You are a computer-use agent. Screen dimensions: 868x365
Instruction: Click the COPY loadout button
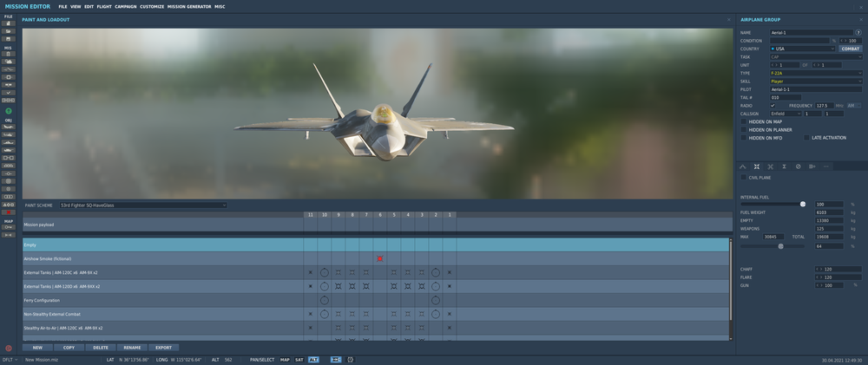click(69, 348)
